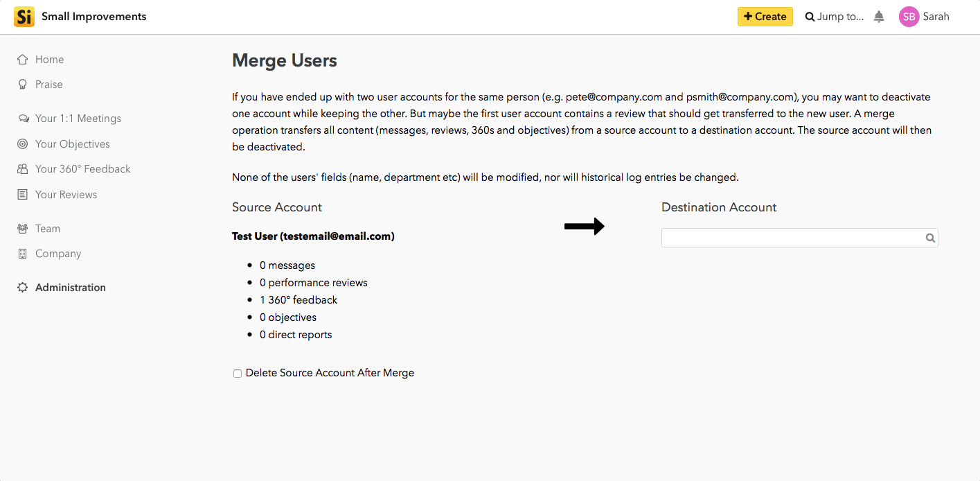This screenshot has height=481, width=980.
Task: Click the Small Improvements title link
Action: pos(94,17)
